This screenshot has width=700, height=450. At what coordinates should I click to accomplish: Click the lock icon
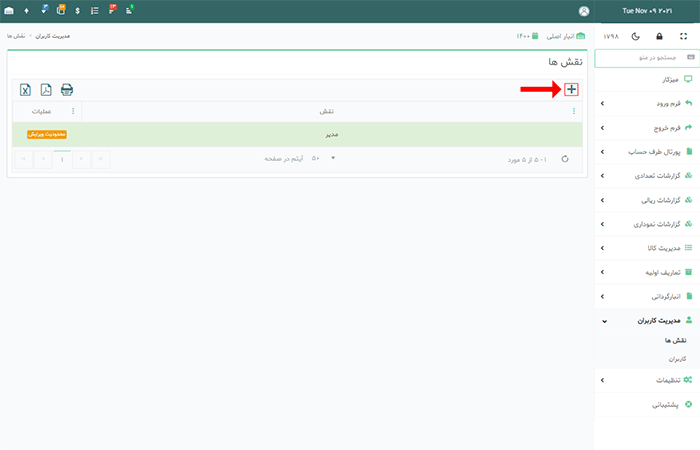pyautogui.click(x=659, y=36)
